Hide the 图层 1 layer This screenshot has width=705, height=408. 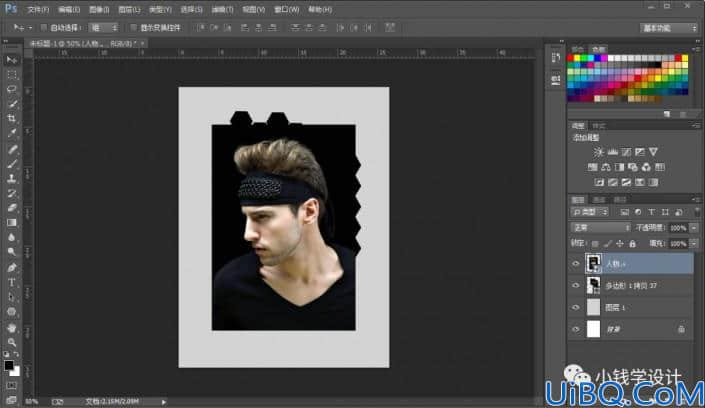[576, 307]
